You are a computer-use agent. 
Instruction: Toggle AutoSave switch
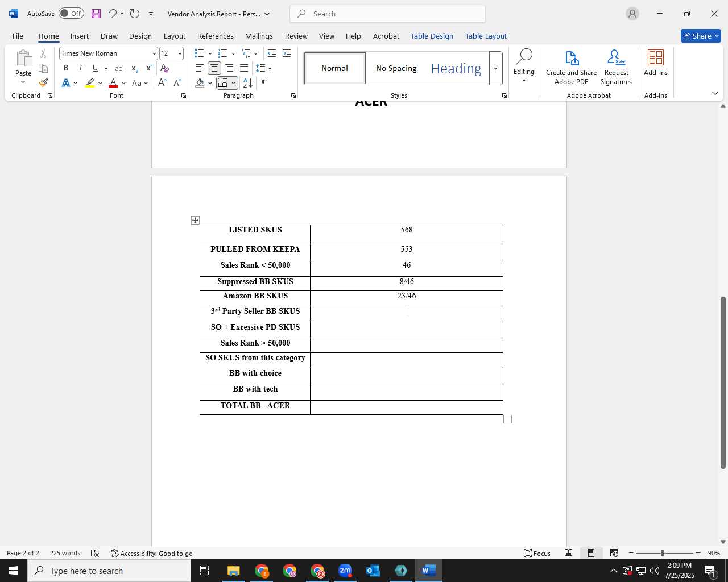71,14
